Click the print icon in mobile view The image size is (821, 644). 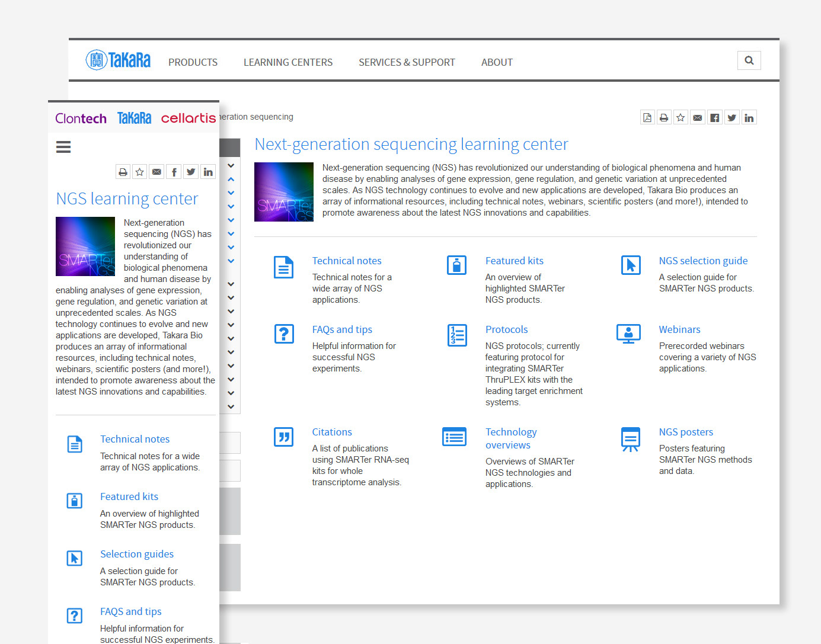point(123,172)
